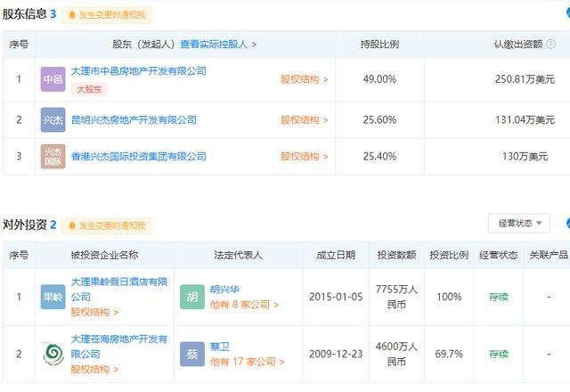Click 存续 status for 大理苍海房地产
Image resolution: width=570 pixels, height=392 pixels.
point(499,354)
